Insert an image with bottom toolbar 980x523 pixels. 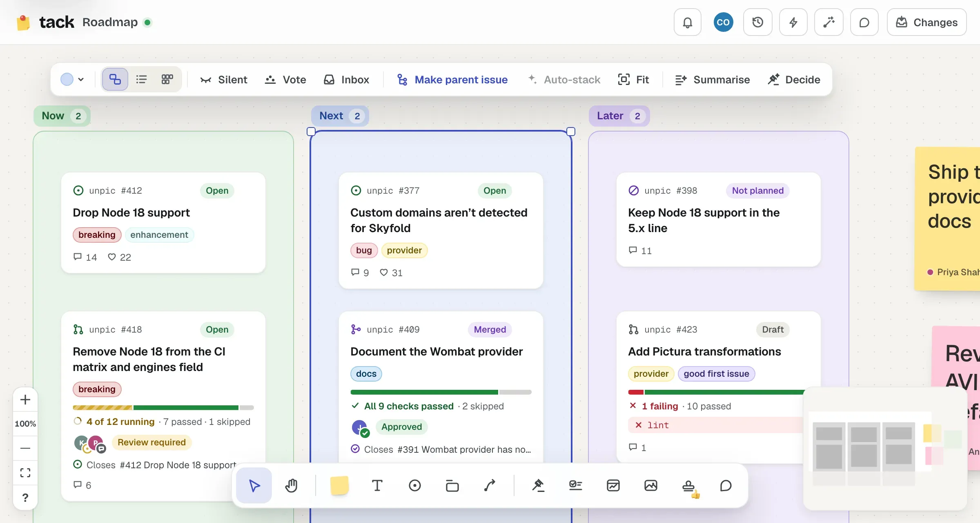point(650,485)
